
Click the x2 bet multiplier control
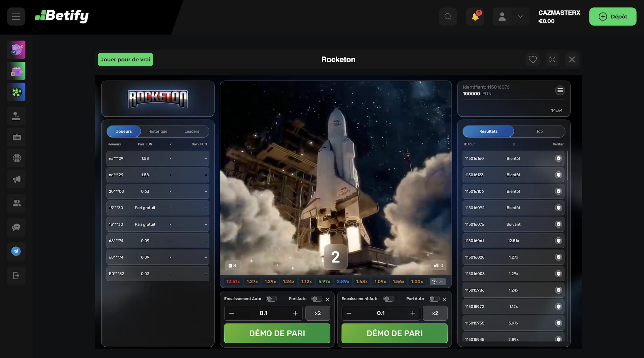317,313
